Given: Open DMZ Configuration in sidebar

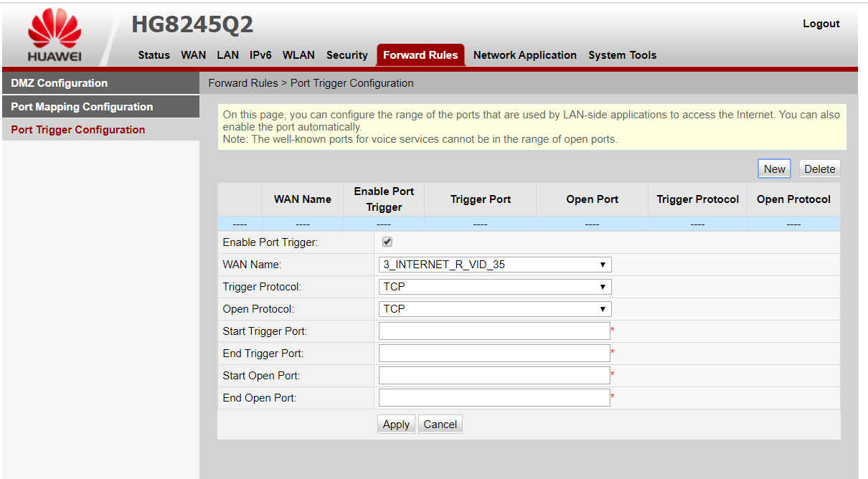Looking at the screenshot, I should pyautogui.click(x=100, y=83).
